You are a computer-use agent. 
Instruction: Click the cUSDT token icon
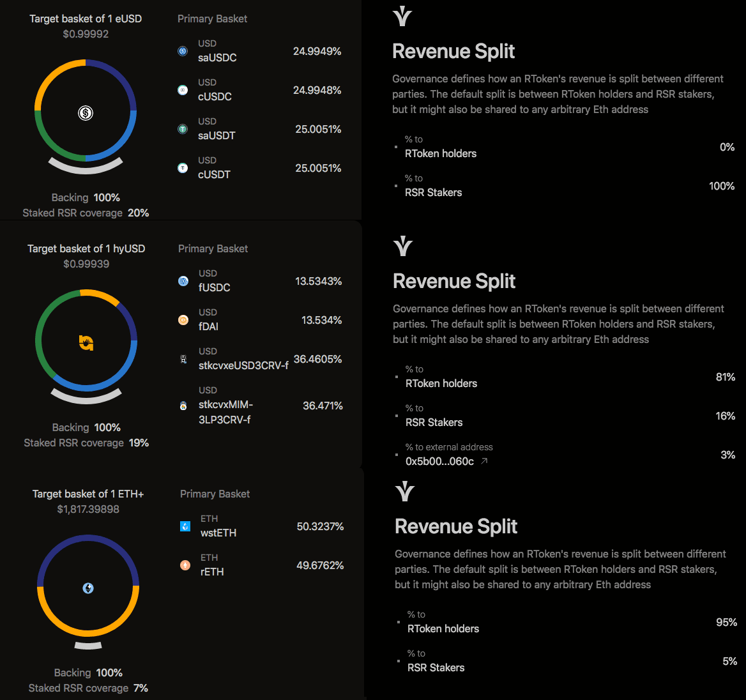pyautogui.click(x=183, y=168)
